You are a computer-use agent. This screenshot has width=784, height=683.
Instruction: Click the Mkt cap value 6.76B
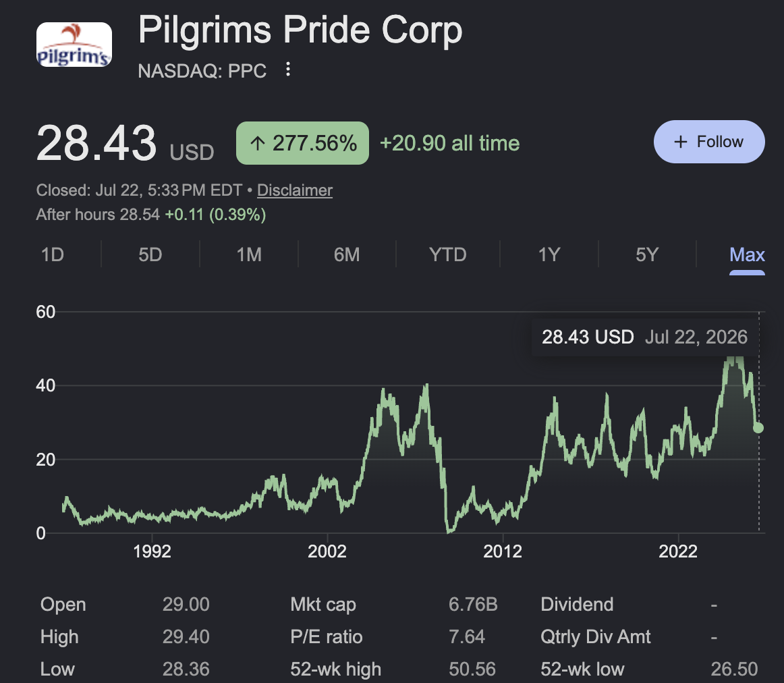(x=473, y=604)
